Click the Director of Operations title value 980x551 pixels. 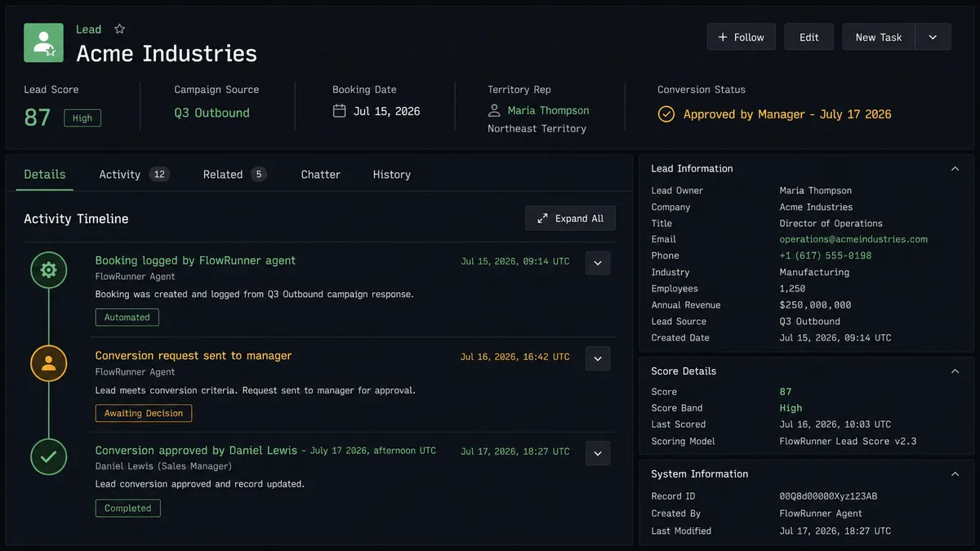tap(831, 223)
